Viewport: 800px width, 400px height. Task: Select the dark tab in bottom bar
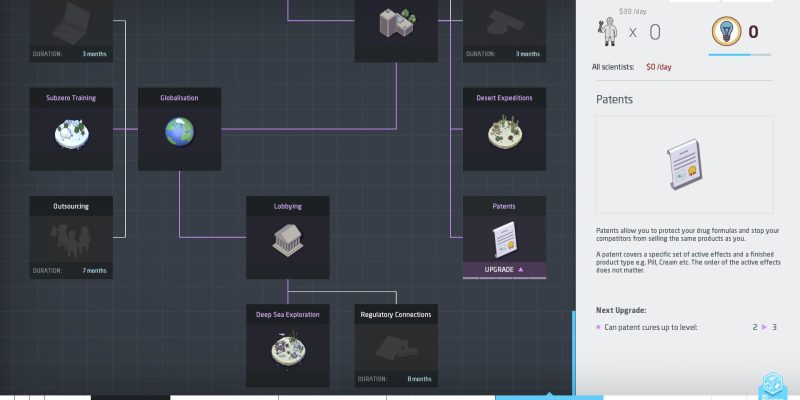pyautogui.click(x=130, y=397)
